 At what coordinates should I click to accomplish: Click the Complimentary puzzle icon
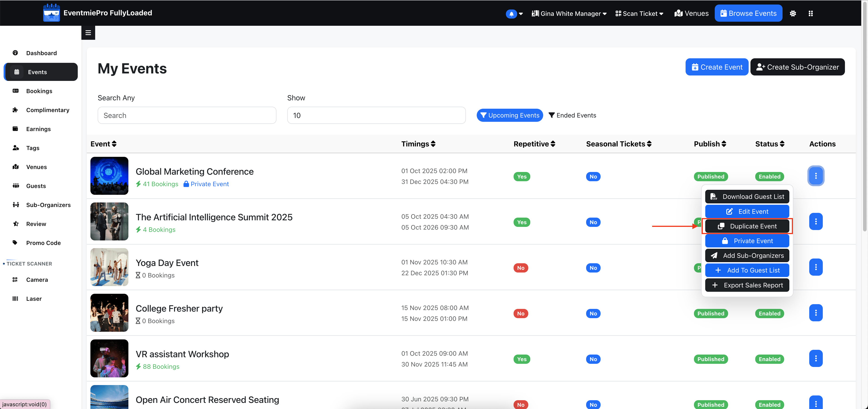15,110
